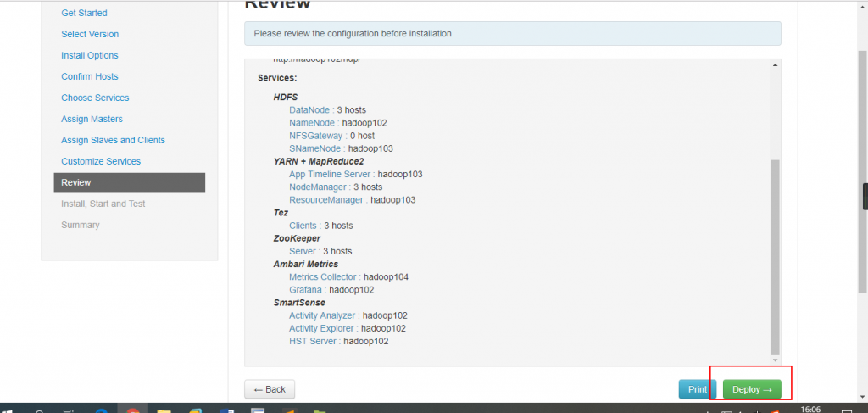Open the Get Started wizard step
The width and height of the screenshot is (868, 413).
pos(84,13)
